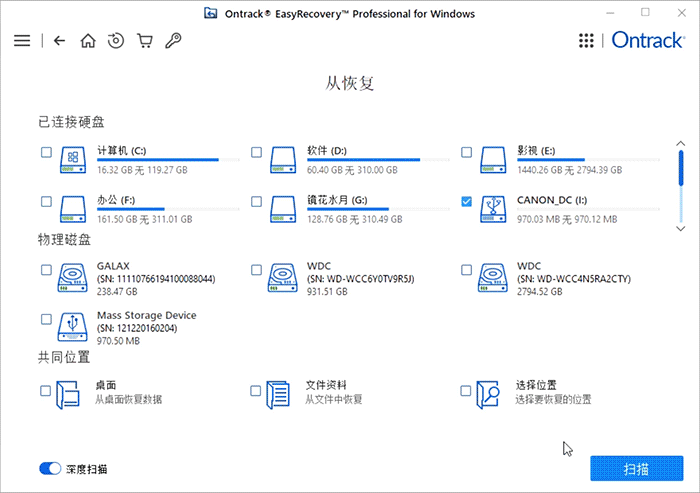Click the 办公 (F:) drive icon
The image size is (700, 493).
click(x=73, y=209)
